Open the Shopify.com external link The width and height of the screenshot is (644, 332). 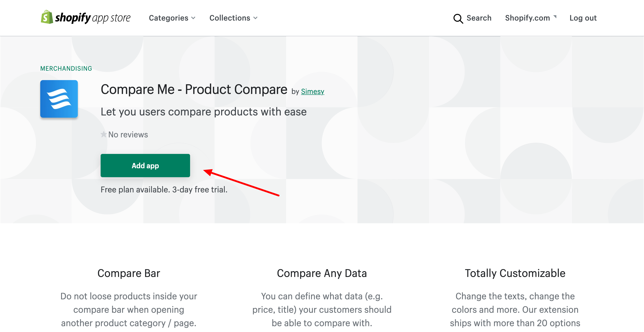coord(530,18)
